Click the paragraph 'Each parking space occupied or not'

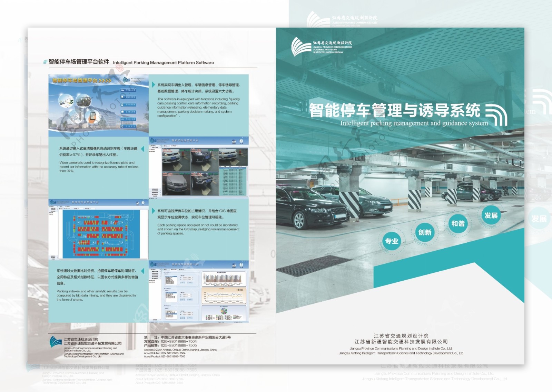click(198, 229)
